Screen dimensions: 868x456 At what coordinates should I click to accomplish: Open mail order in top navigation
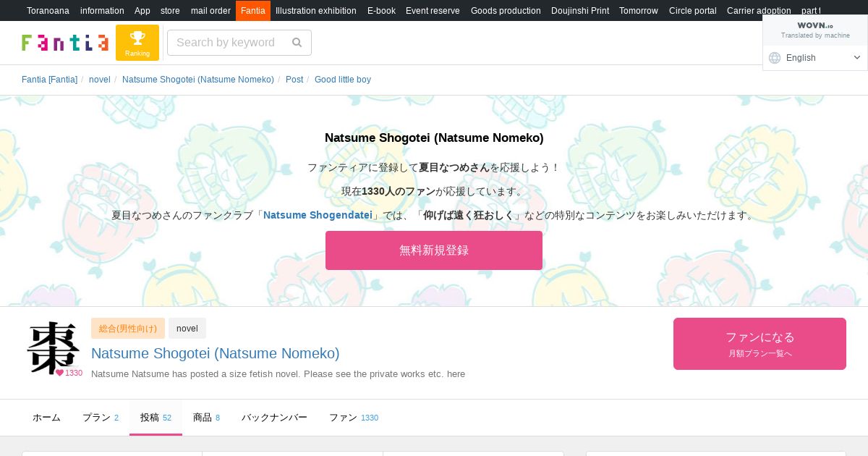point(210,11)
